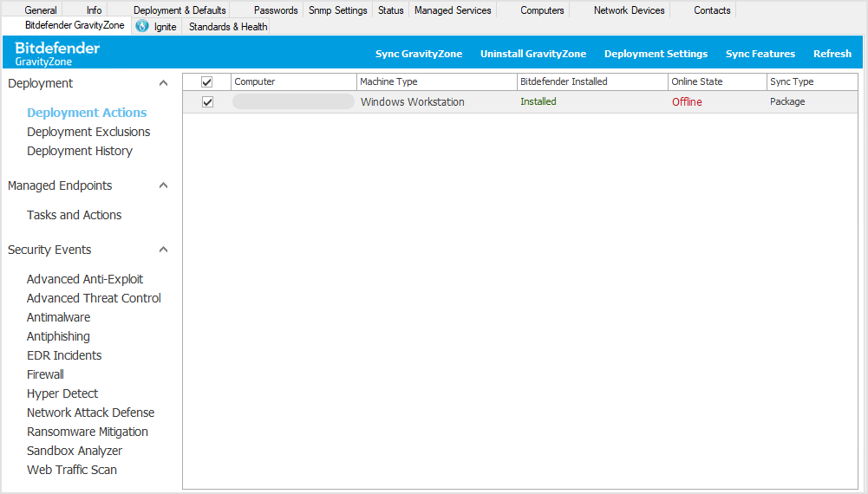Viewport: 868px width, 494px height.
Task: Click the Deployment section heading
Action: click(x=41, y=83)
